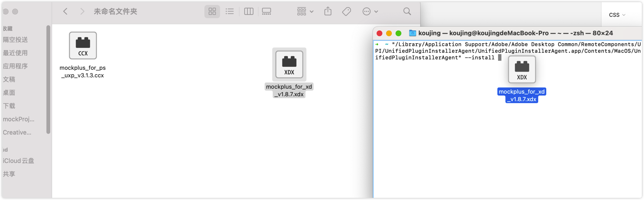Open the Share menu in Finder toolbar

click(328, 11)
